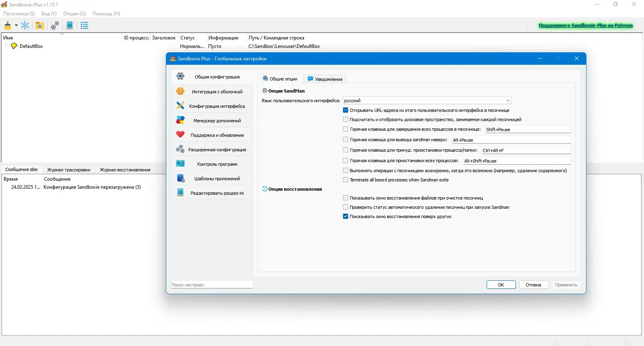The image size is (644, 346).
Task: Enable hotkey for вывода sandman наверх checkbox
Action: tap(345, 140)
